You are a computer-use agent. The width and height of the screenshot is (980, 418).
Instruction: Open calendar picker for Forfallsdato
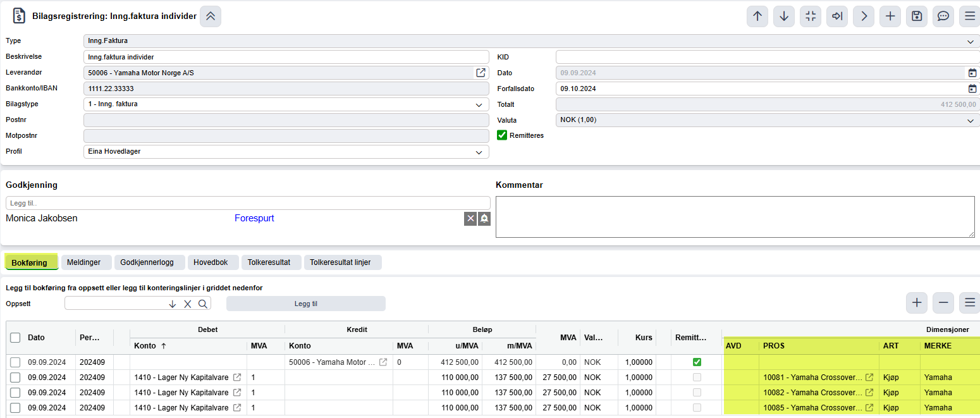(972, 89)
